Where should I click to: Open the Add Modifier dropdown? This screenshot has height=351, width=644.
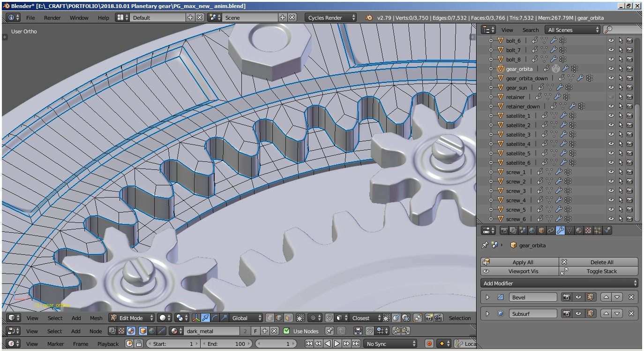pyautogui.click(x=560, y=283)
